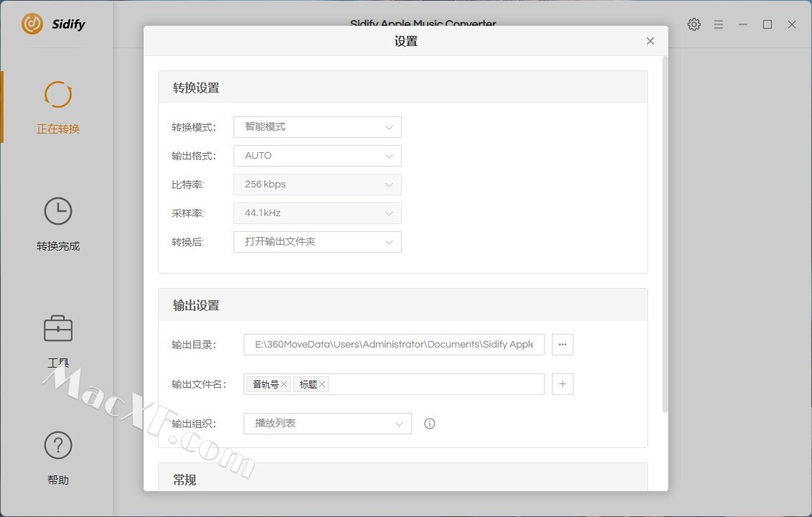
Task: Expand the 转换后 action dropdown
Action: tap(318, 242)
